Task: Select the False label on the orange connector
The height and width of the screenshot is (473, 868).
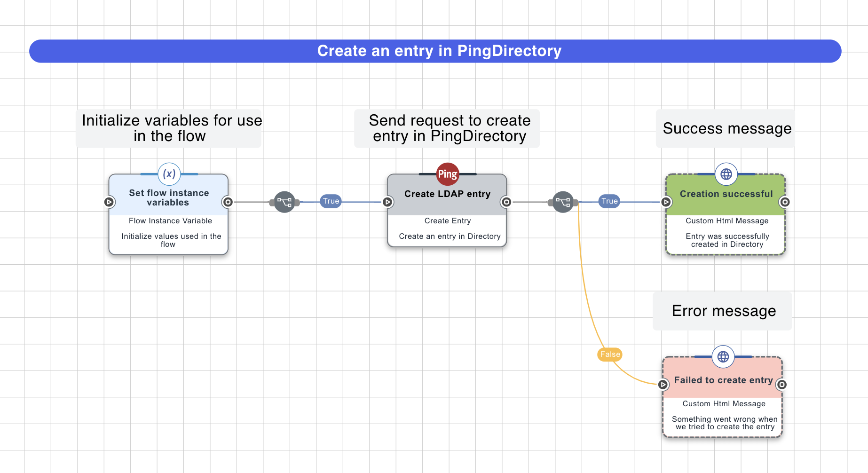Action: point(610,355)
